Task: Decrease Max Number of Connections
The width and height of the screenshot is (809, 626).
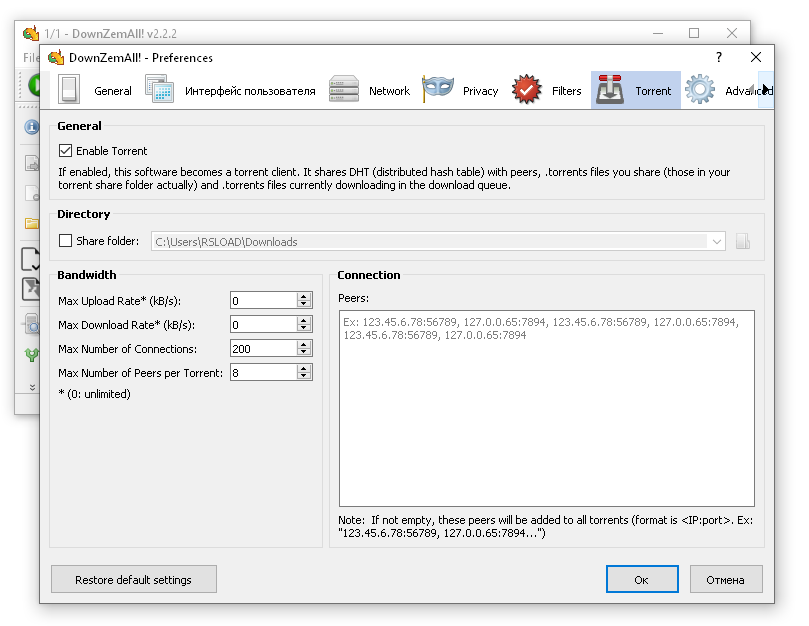Action: pos(304,352)
